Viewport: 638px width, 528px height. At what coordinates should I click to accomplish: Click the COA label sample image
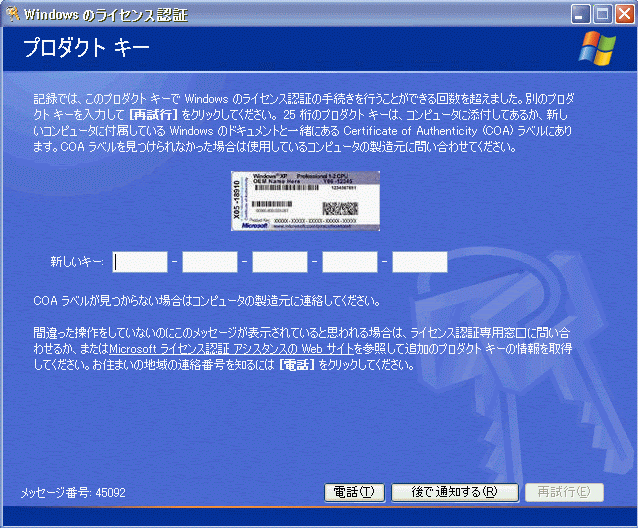pos(305,201)
